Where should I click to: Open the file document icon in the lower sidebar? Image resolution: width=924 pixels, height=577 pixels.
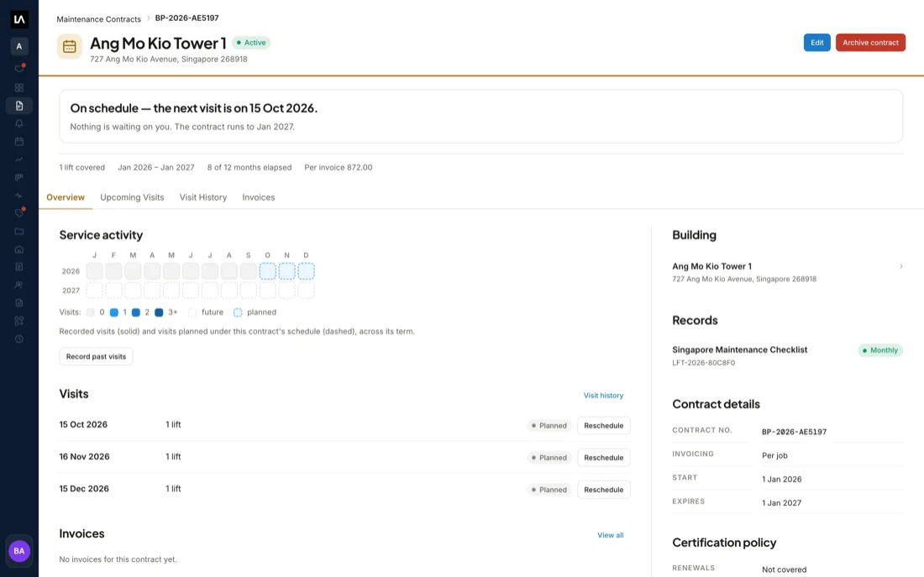[18, 303]
